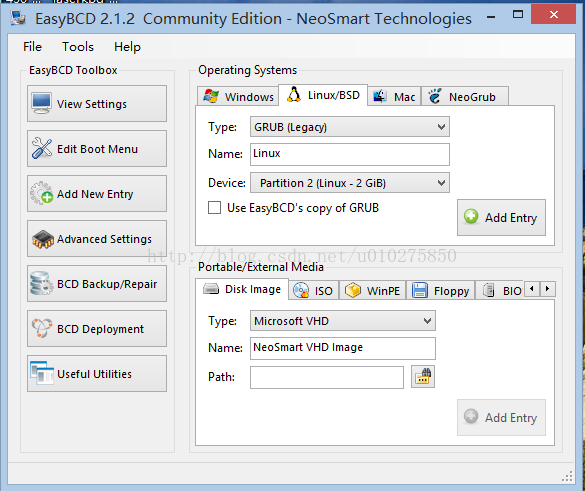Open Advanced Settings
Screen dimensions: 585x491
tap(97, 238)
